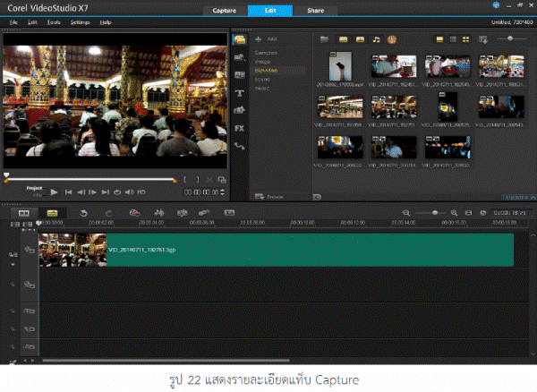Viewport: 537px width, 392px height.
Task: Toggle showing videos in the library
Action: 343,39
